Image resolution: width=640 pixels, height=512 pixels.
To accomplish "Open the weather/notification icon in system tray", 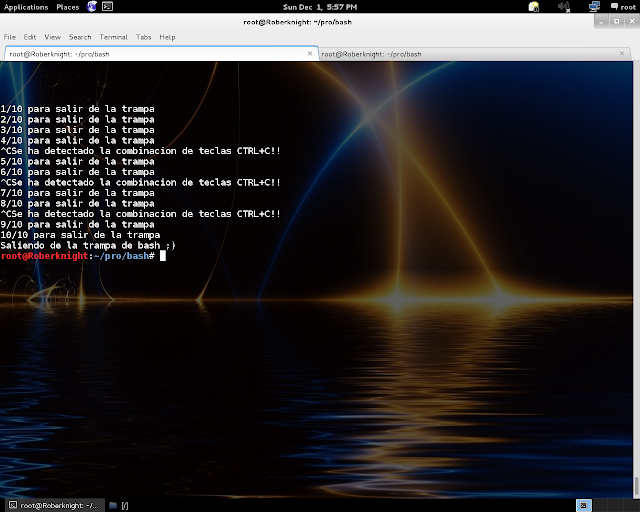I will pos(533,7).
